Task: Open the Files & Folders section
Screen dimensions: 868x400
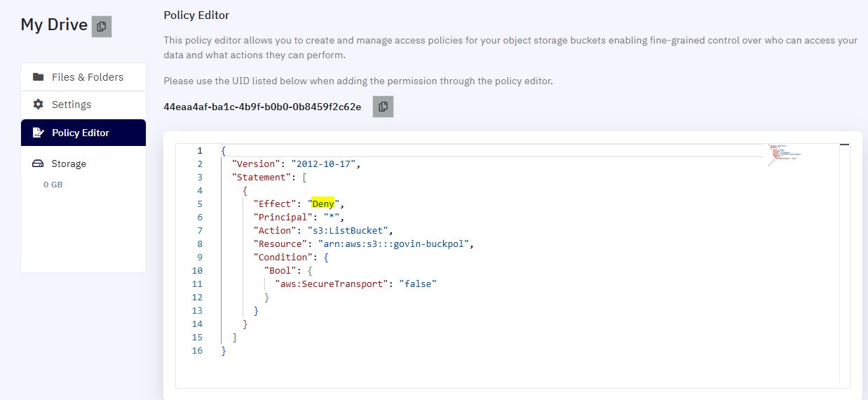Action: (83, 77)
